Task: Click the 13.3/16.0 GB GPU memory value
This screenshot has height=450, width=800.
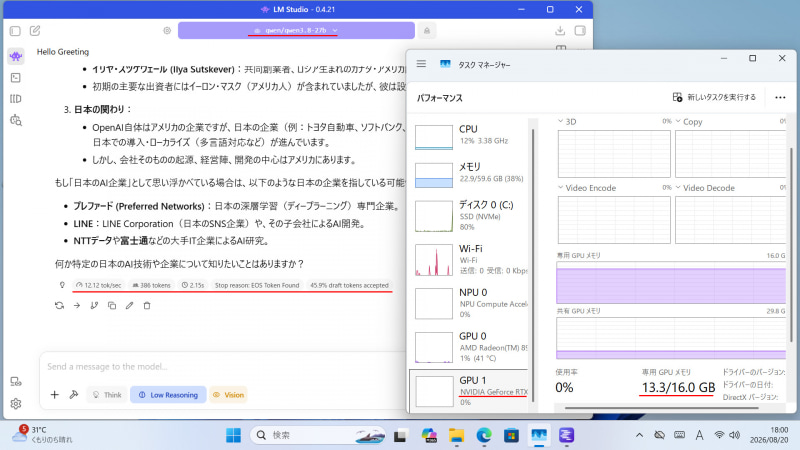Action: coord(678,387)
